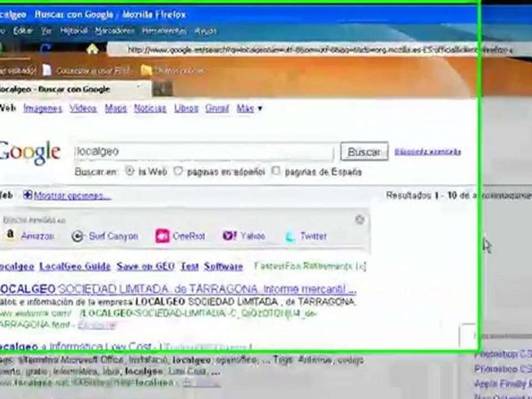532x399 pixels.
Task: Go to the Imágenes link
Action: (43, 109)
